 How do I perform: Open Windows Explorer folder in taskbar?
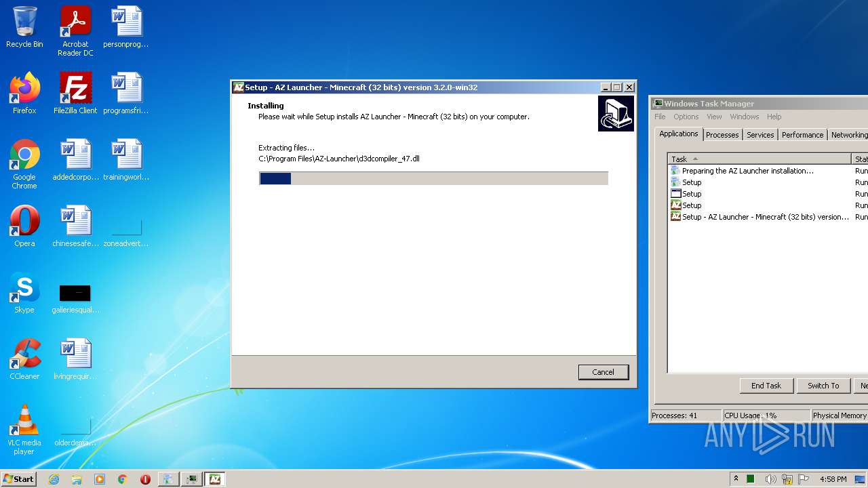[77, 479]
